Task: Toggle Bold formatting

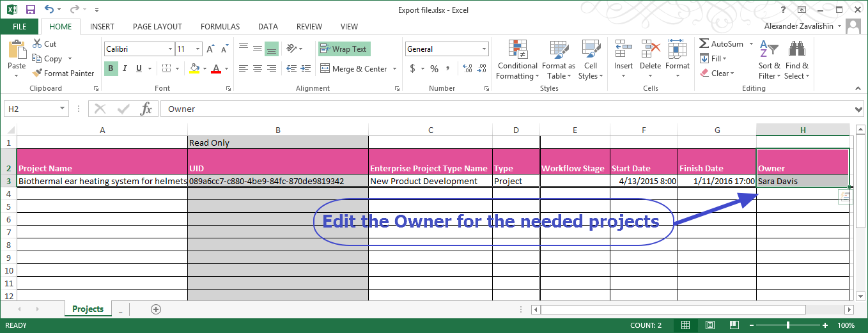Action: pos(111,68)
